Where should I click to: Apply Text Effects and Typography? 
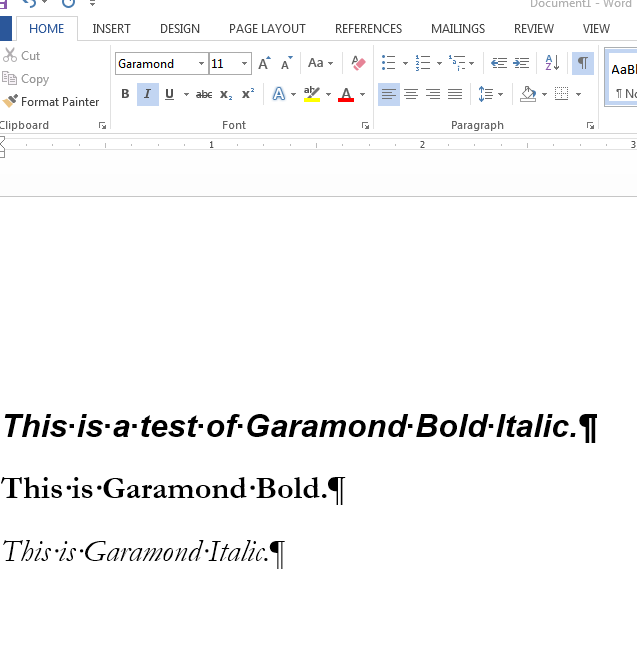[x=279, y=94]
